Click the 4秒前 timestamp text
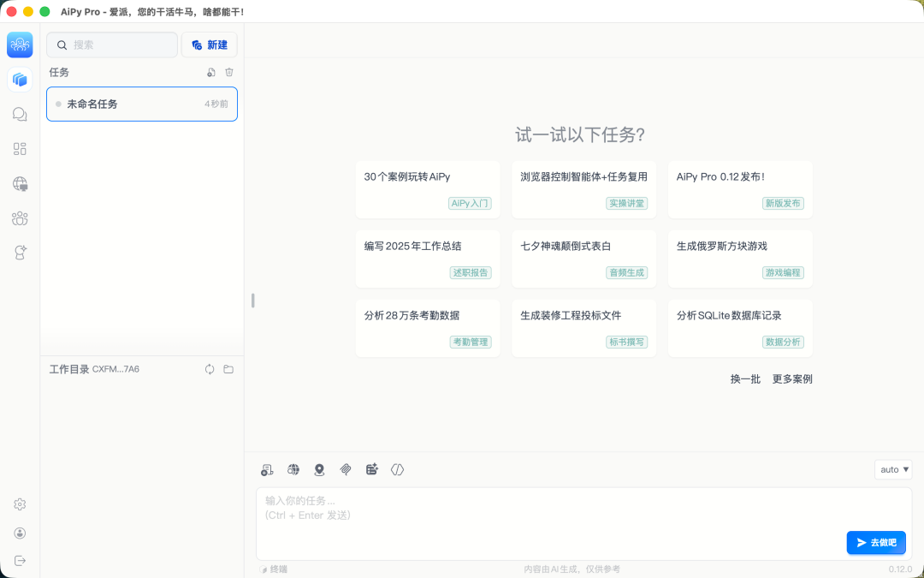Screen dimensions: 924x578 [x=216, y=104]
